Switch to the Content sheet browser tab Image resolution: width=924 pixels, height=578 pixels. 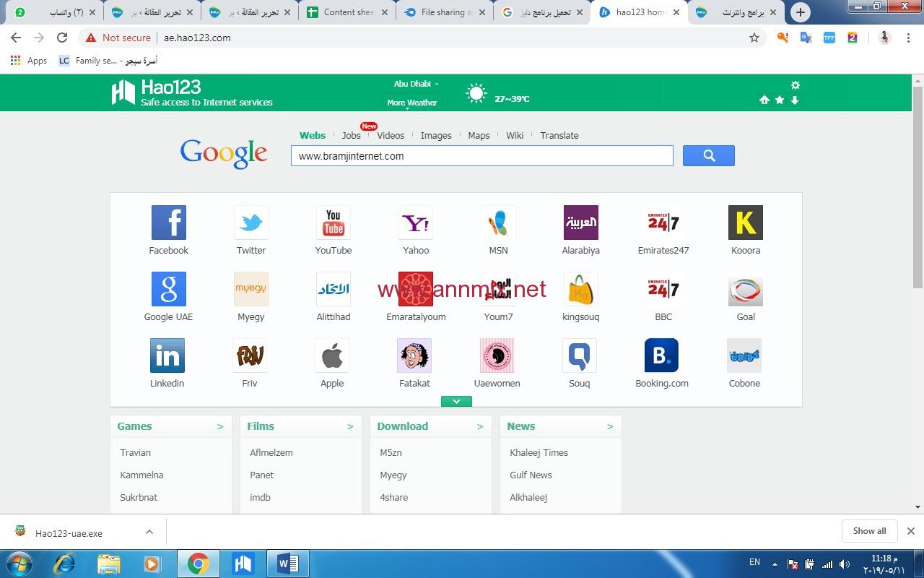[348, 12]
